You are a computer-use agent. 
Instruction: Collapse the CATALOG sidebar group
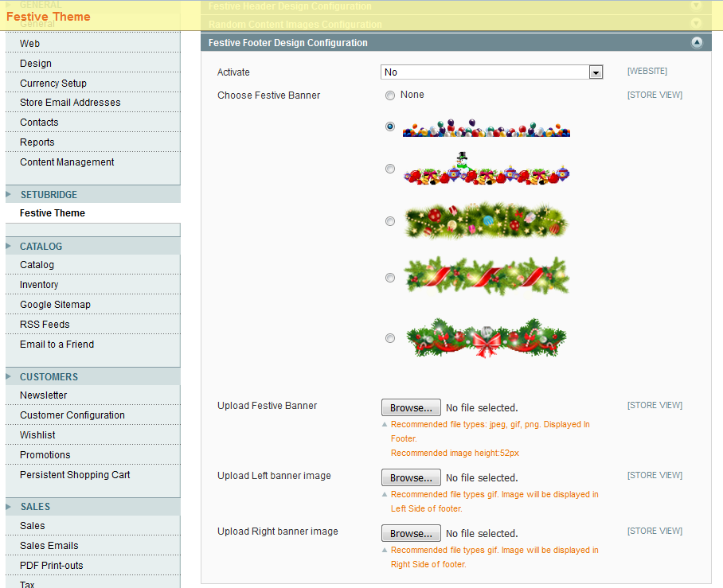pyautogui.click(x=41, y=247)
